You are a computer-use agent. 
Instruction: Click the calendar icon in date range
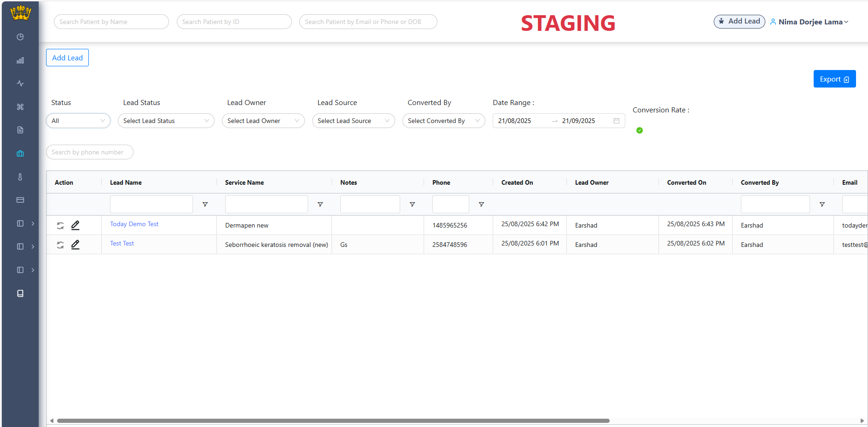point(616,121)
